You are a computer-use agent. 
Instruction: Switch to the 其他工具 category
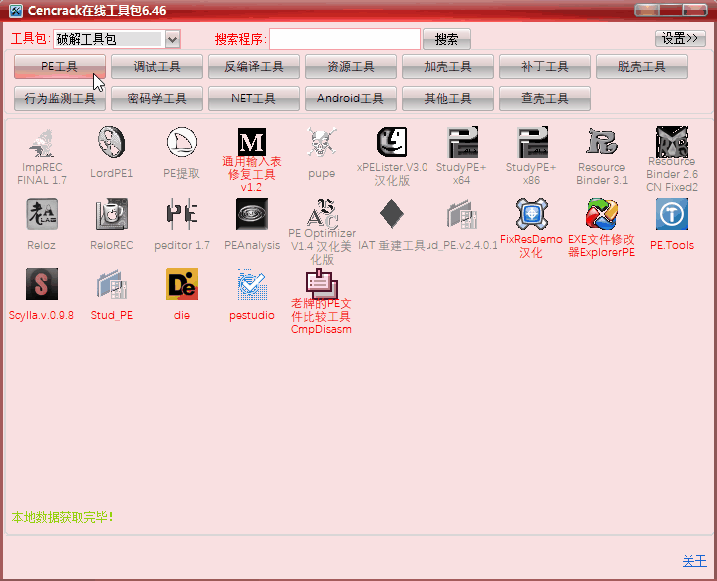coord(448,98)
